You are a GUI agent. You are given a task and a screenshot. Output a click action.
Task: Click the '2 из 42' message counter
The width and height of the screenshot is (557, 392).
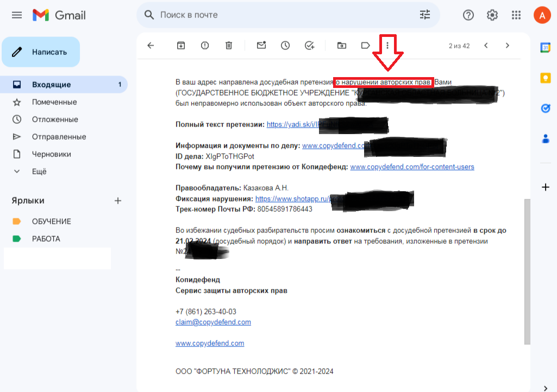(x=459, y=46)
